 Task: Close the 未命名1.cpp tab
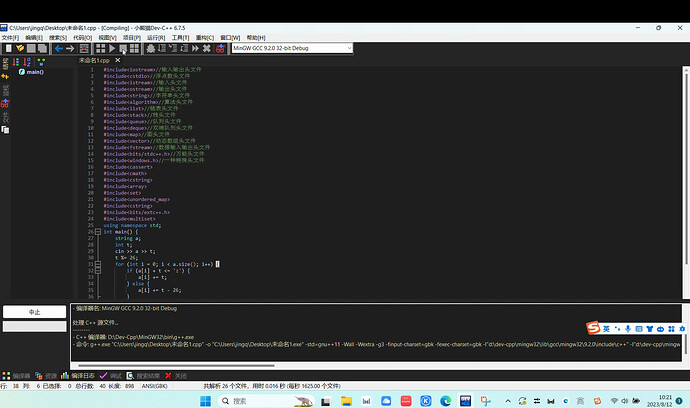click(117, 60)
